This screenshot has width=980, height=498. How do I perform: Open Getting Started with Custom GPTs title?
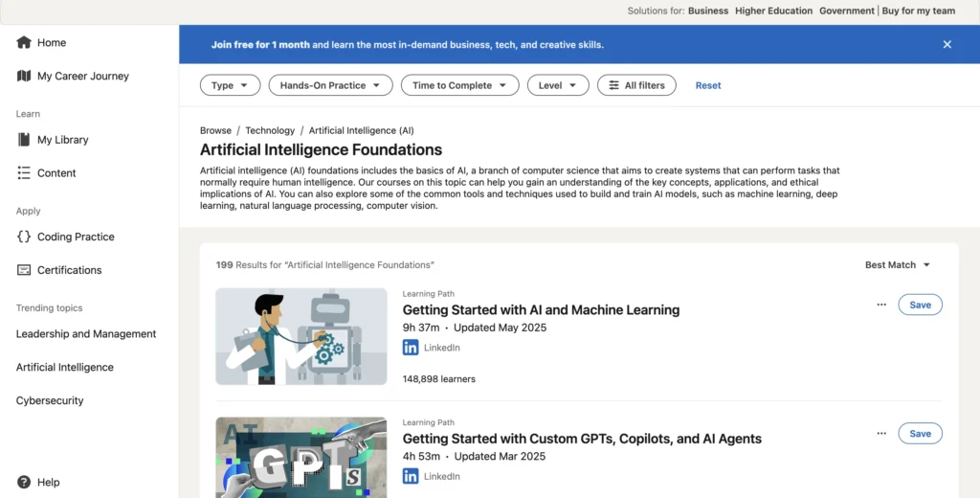point(582,439)
